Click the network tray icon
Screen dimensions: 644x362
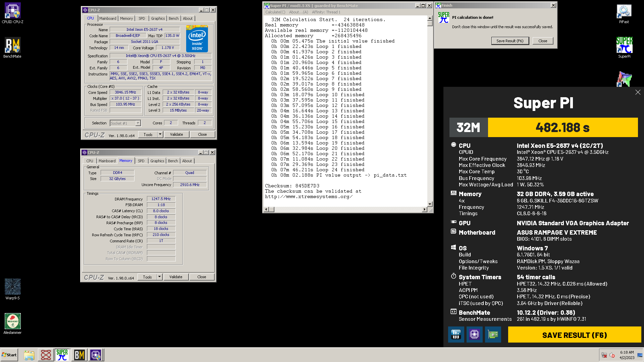(604, 355)
